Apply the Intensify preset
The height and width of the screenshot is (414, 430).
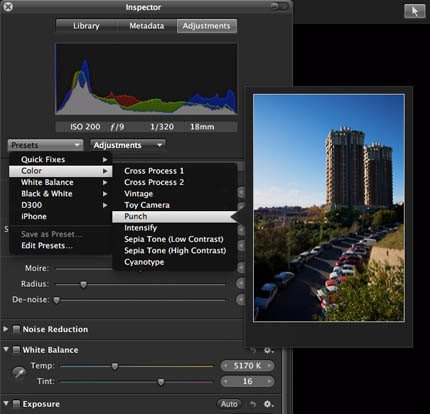point(175,228)
